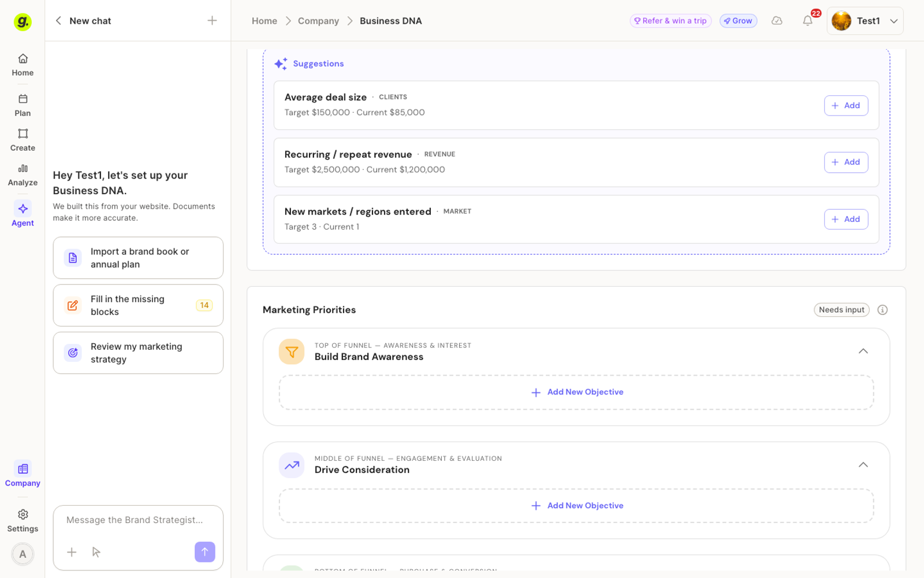Click the info icon beside Needs input
The image size is (924, 578).
(882, 310)
